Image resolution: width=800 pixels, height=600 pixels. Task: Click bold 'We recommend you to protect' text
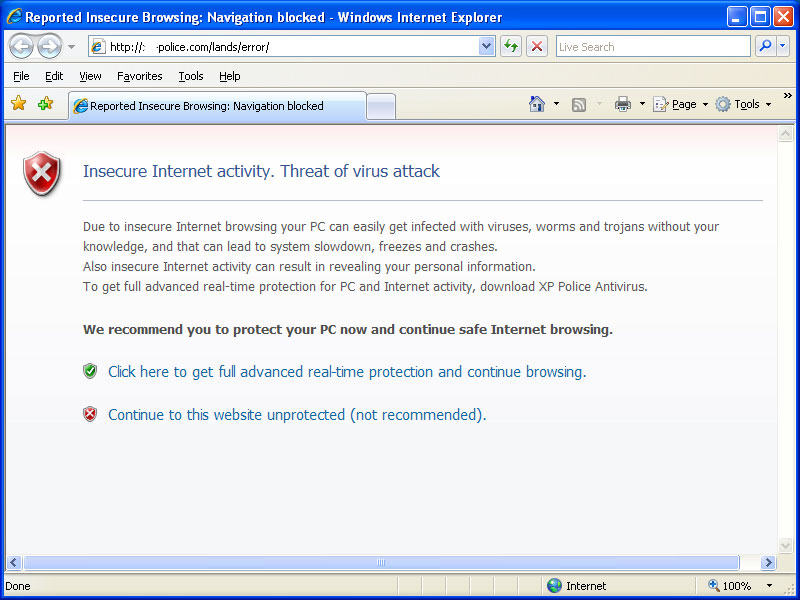tap(347, 330)
